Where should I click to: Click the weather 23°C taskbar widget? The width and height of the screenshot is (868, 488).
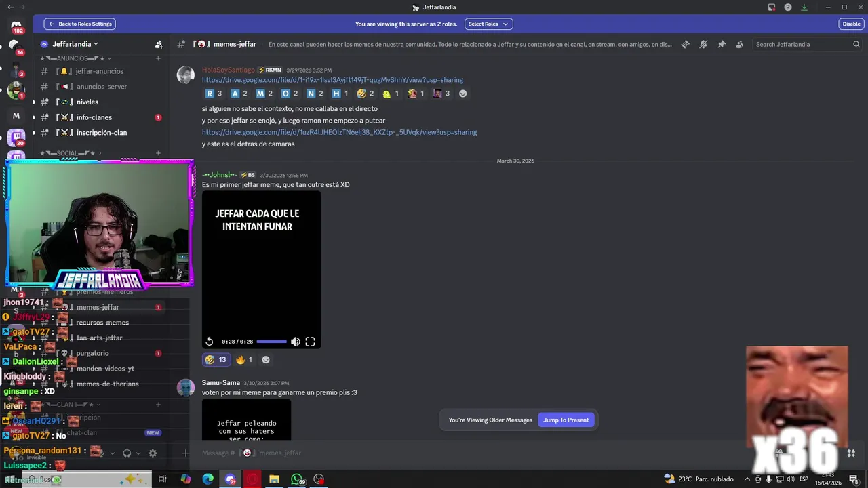698,479
